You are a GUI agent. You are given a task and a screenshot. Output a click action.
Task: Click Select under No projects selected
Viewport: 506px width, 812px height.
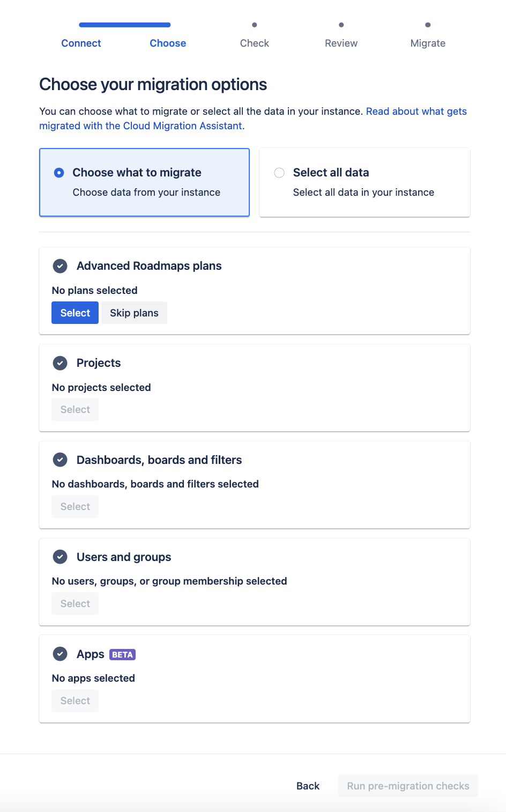tap(75, 410)
